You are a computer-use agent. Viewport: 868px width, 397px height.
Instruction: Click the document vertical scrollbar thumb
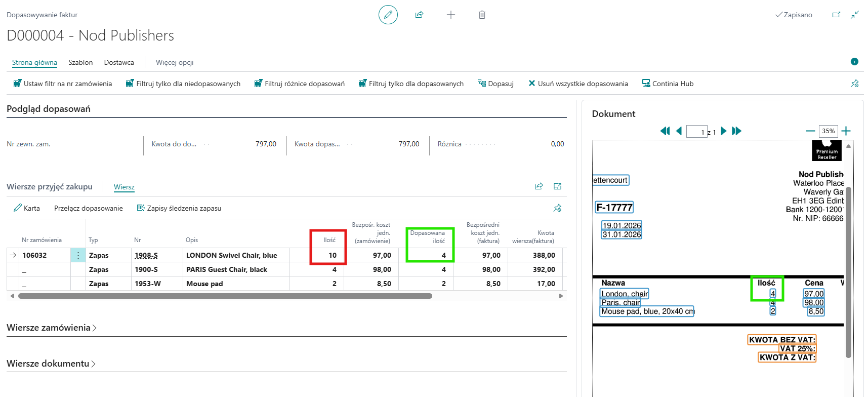(849, 272)
